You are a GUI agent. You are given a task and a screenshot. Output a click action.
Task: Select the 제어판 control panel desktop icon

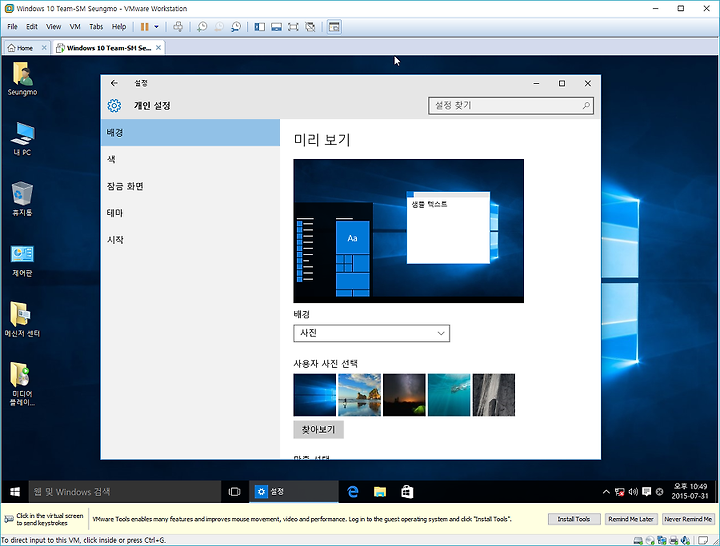pyautogui.click(x=22, y=260)
